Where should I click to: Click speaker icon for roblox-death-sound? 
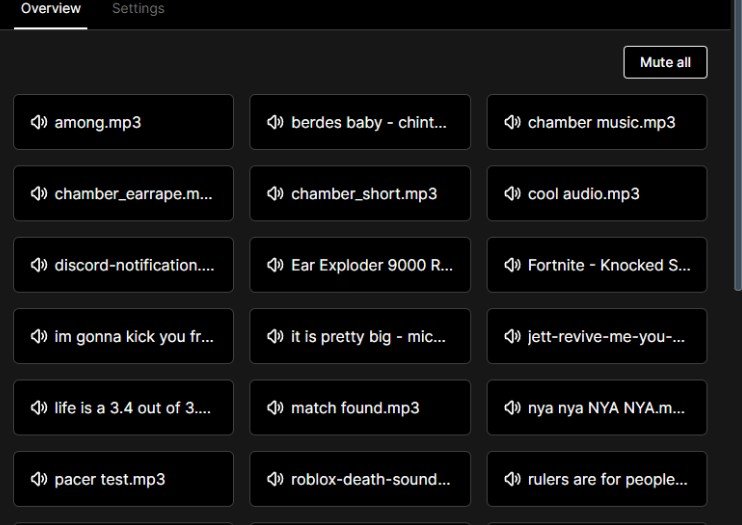[x=275, y=479]
